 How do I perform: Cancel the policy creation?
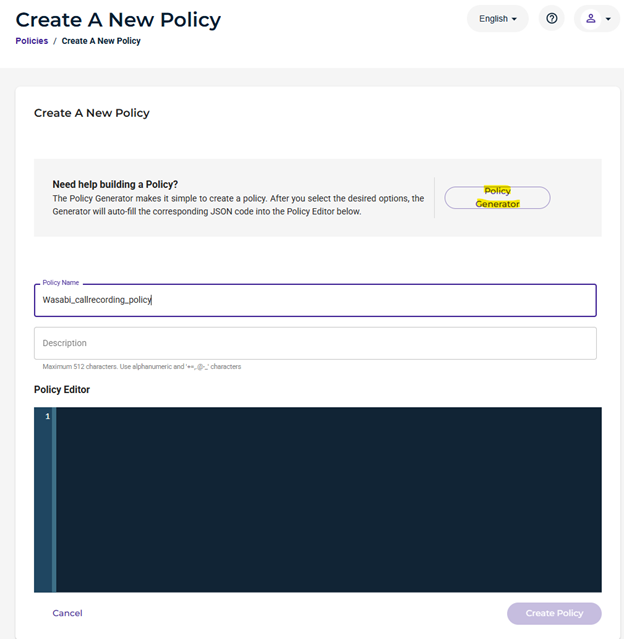[67, 613]
